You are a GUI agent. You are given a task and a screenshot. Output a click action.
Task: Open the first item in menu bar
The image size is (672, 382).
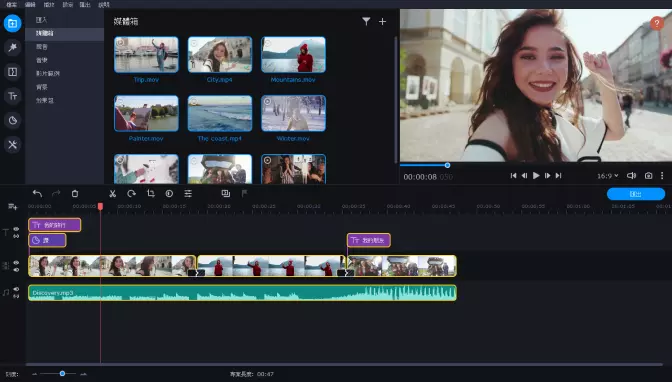[x=12, y=5]
